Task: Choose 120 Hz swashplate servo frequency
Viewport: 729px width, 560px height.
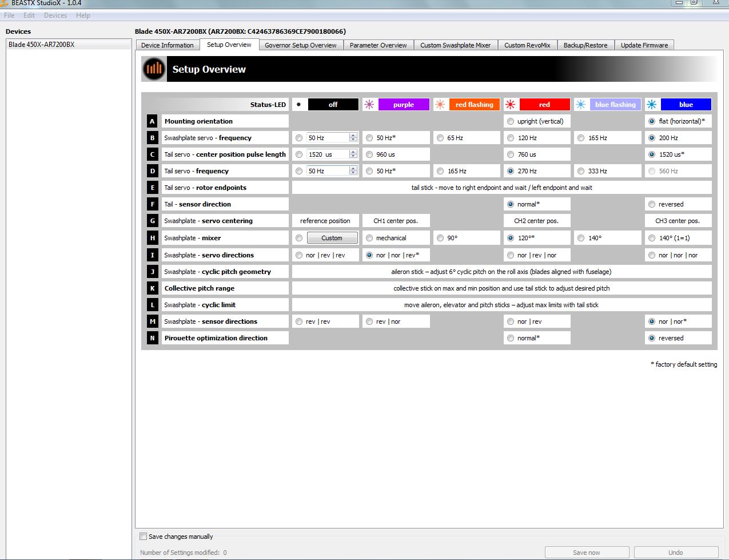Action: point(511,138)
